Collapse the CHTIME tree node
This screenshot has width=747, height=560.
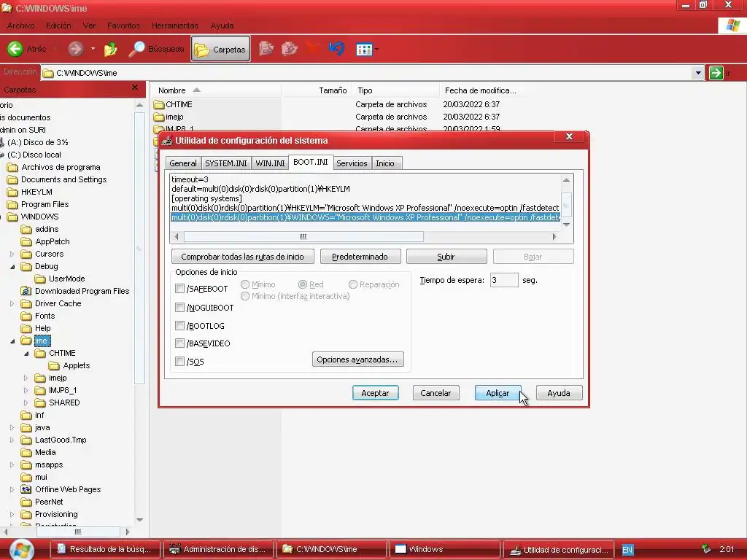click(26, 354)
